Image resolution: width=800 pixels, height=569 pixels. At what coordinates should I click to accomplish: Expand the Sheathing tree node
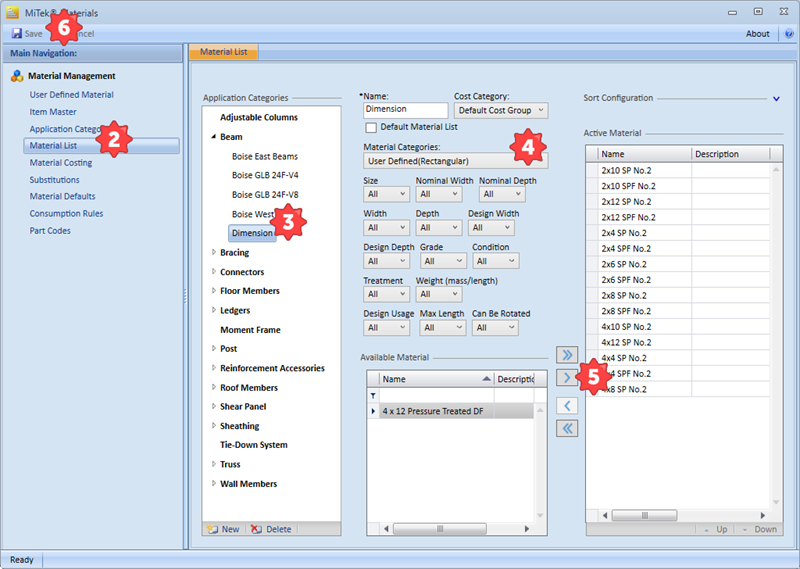pyautogui.click(x=214, y=426)
